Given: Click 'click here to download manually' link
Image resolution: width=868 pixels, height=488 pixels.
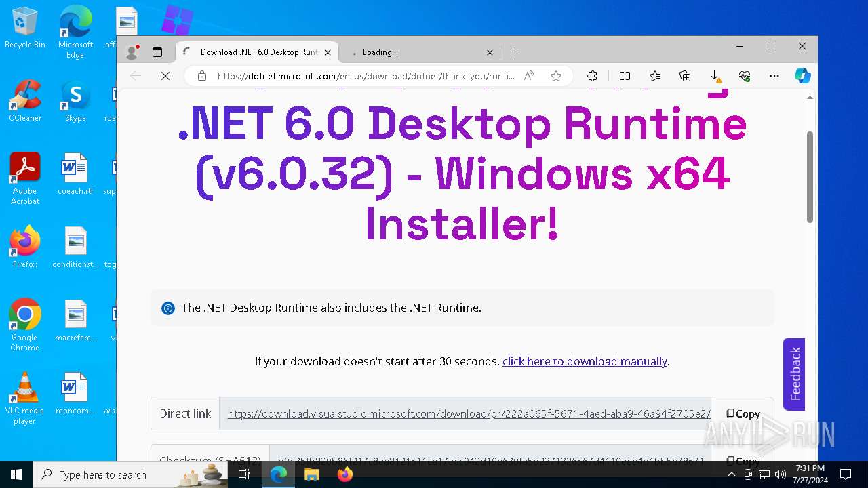Looking at the screenshot, I should click(585, 361).
